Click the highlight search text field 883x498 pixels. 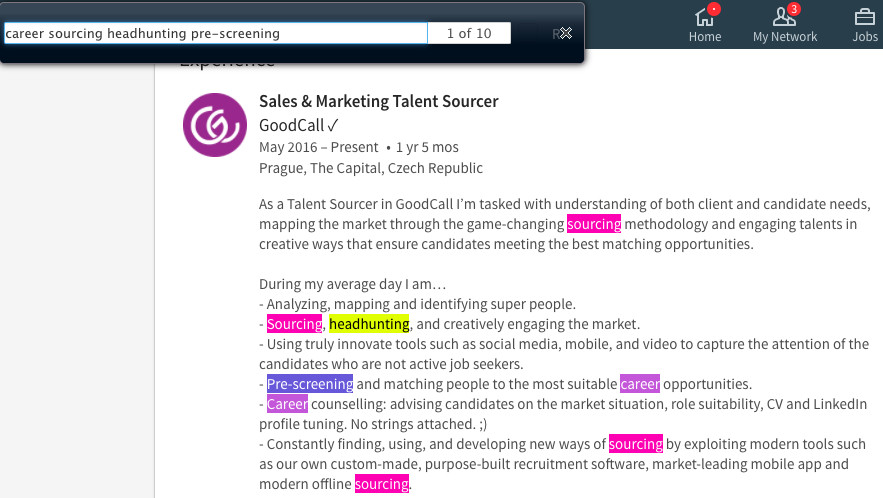216,33
